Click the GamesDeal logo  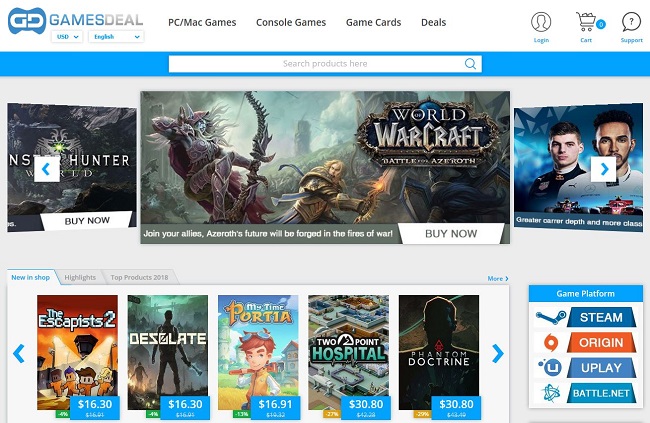[x=75, y=20]
